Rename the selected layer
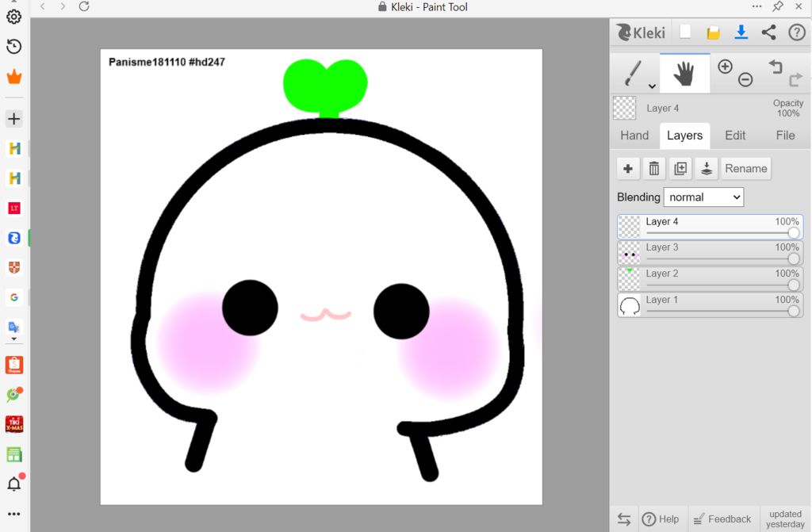The width and height of the screenshot is (812, 532). [745, 169]
